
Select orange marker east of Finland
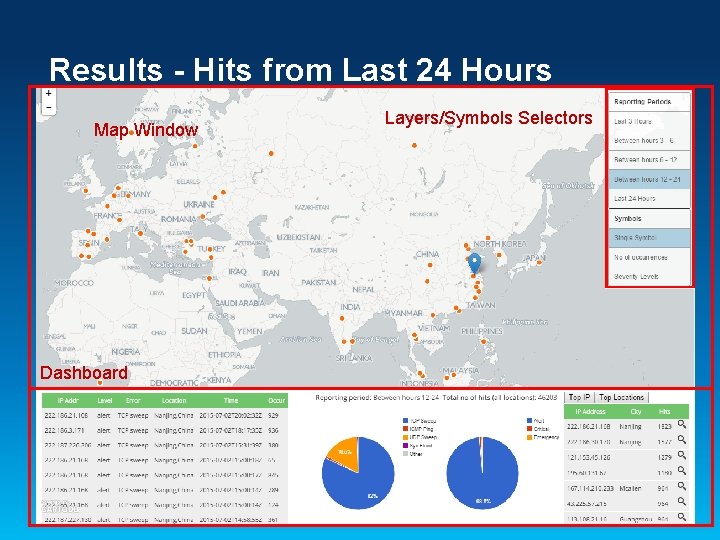click(195, 146)
